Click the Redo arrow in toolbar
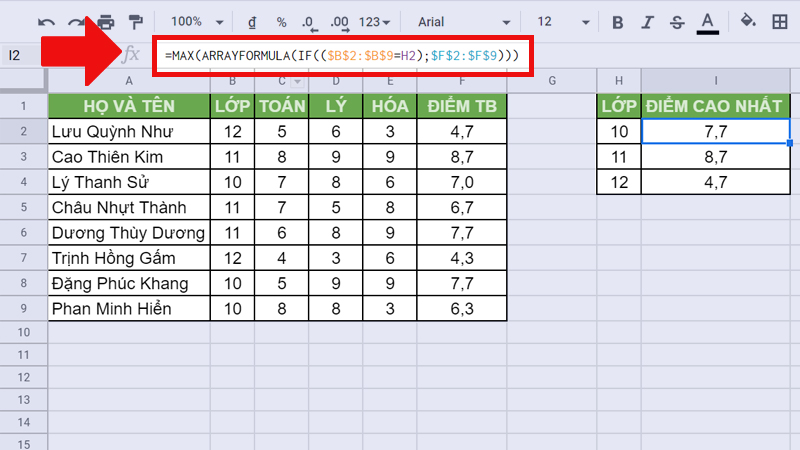Screen dimensions: 800x450 point(76,22)
